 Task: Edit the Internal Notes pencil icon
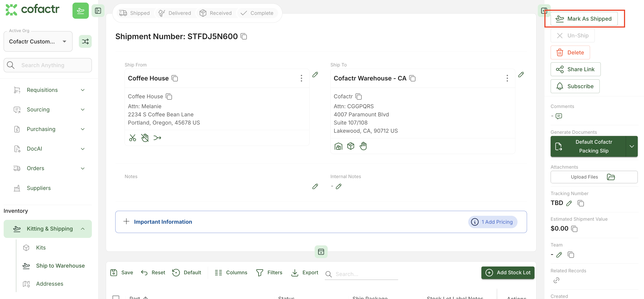pos(339,186)
